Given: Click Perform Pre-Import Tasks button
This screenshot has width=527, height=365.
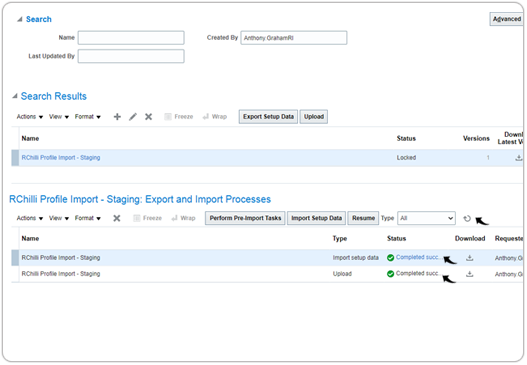Looking at the screenshot, I should pyautogui.click(x=245, y=218).
